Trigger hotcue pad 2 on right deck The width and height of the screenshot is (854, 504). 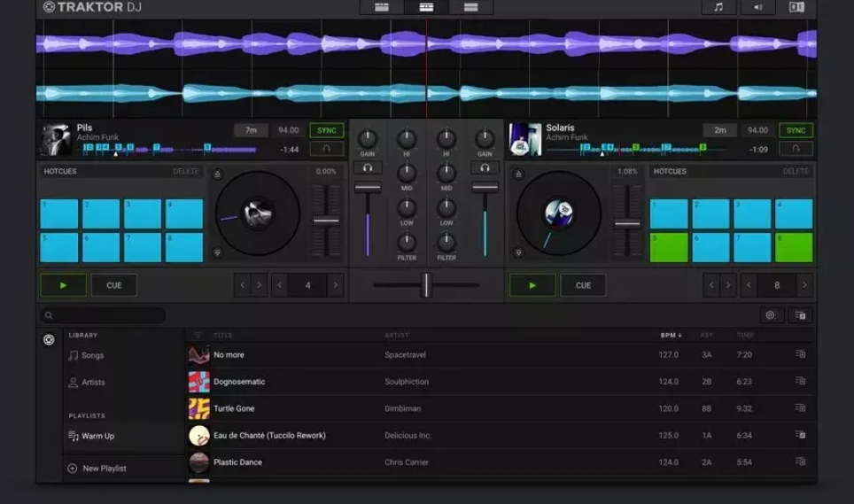point(710,213)
